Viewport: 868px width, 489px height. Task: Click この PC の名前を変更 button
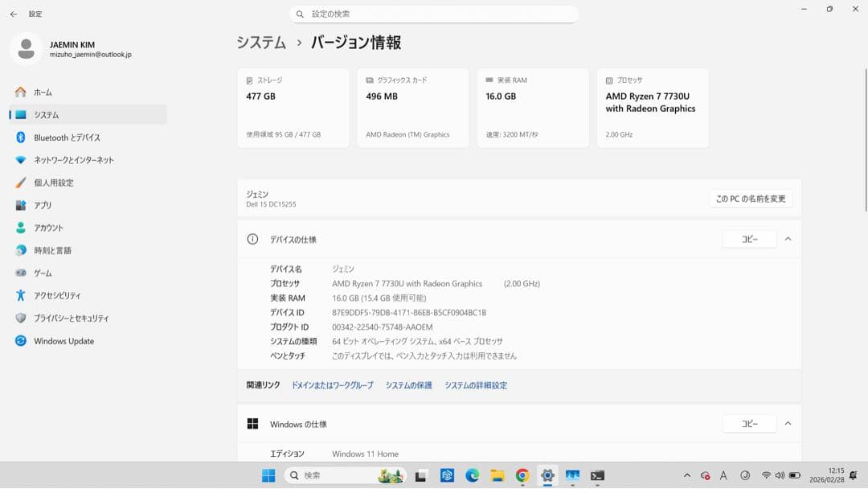(751, 199)
